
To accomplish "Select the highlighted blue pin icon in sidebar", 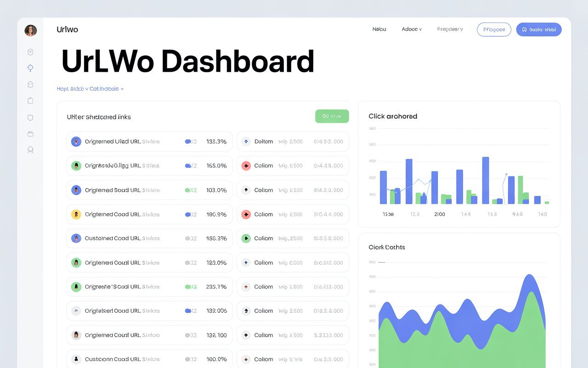I will [30, 68].
